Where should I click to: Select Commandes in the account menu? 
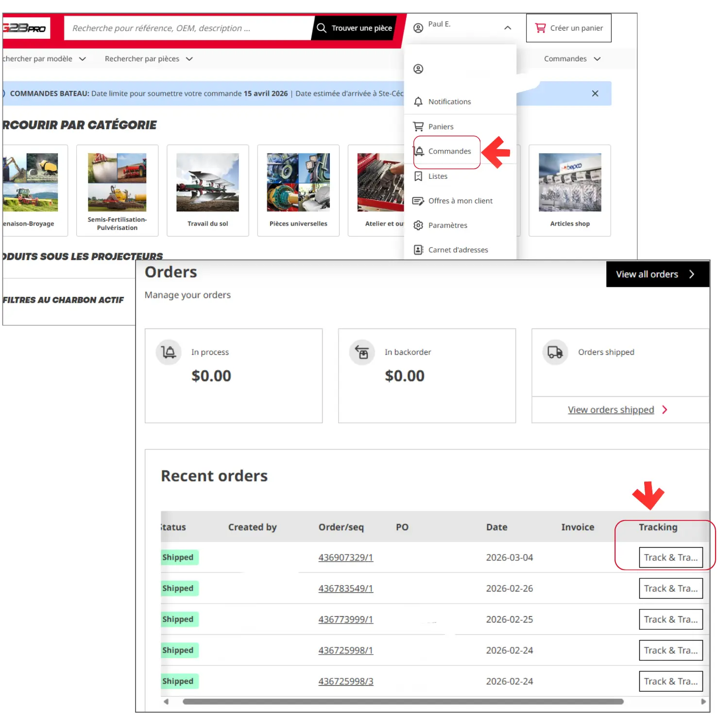(x=449, y=151)
